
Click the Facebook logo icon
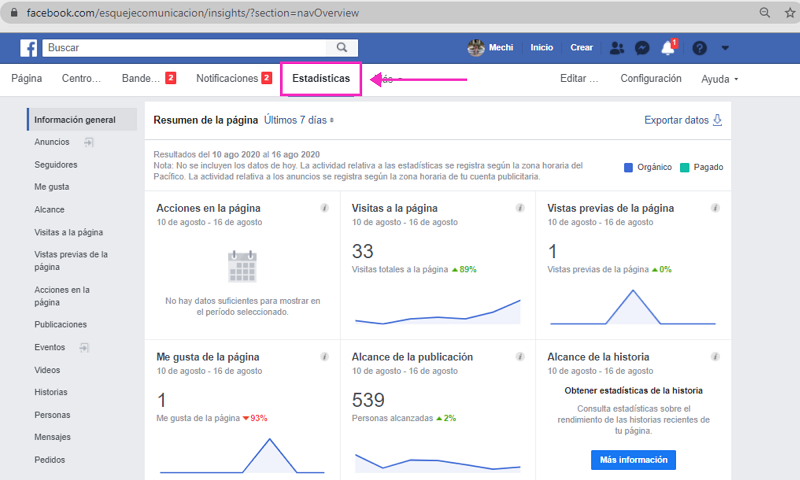pyautogui.click(x=29, y=48)
